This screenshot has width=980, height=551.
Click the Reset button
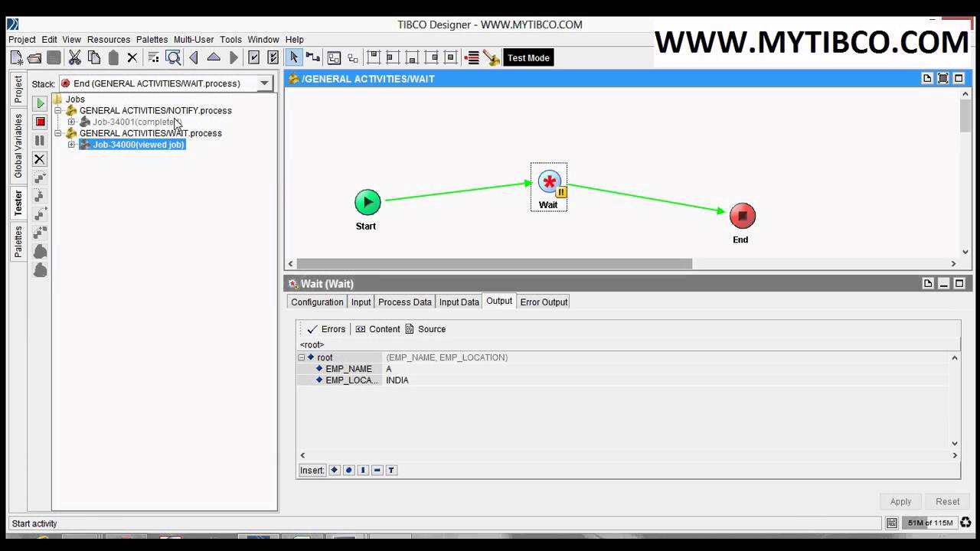pyautogui.click(x=947, y=501)
